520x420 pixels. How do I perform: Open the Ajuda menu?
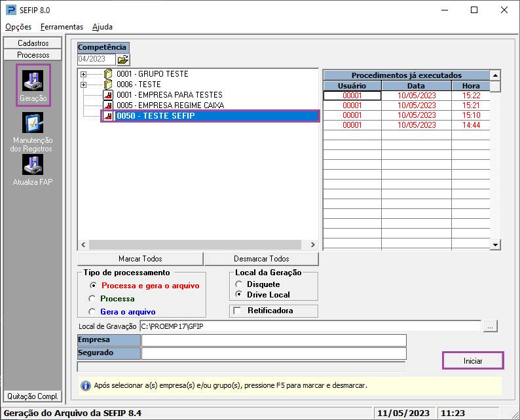[x=102, y=27]
